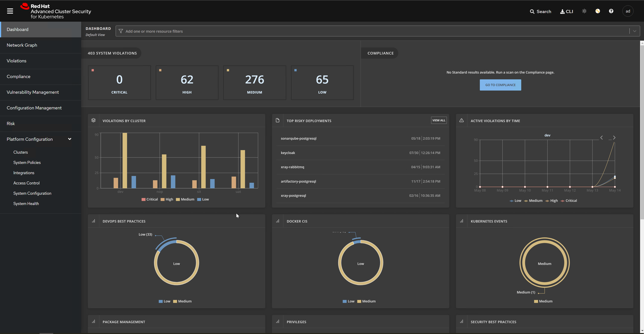Screen dimensions: 644x334
Task: Open the resource filter dropdown arrow
Action: (634, 31)
